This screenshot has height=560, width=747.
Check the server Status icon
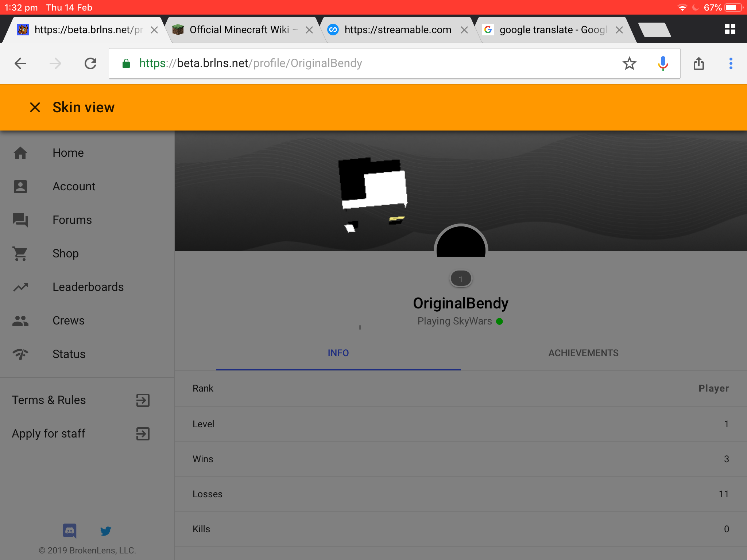(x=20, y=354)
